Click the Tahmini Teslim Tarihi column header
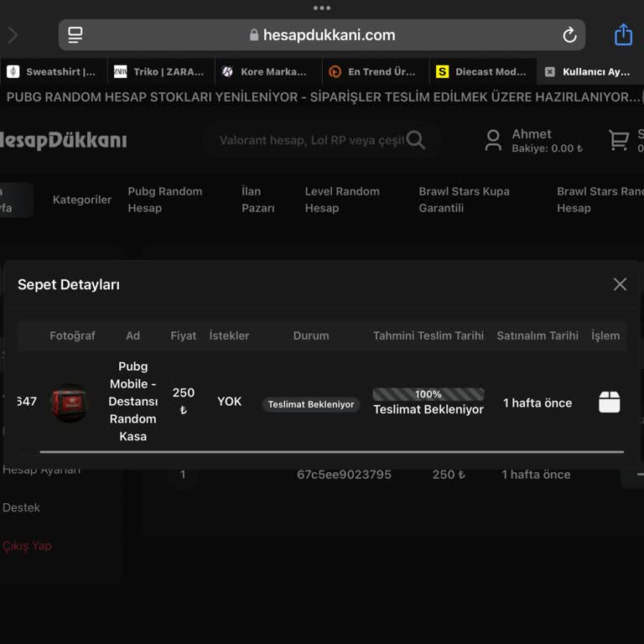Viewport: 644px width, 644px height. (428, 336)
